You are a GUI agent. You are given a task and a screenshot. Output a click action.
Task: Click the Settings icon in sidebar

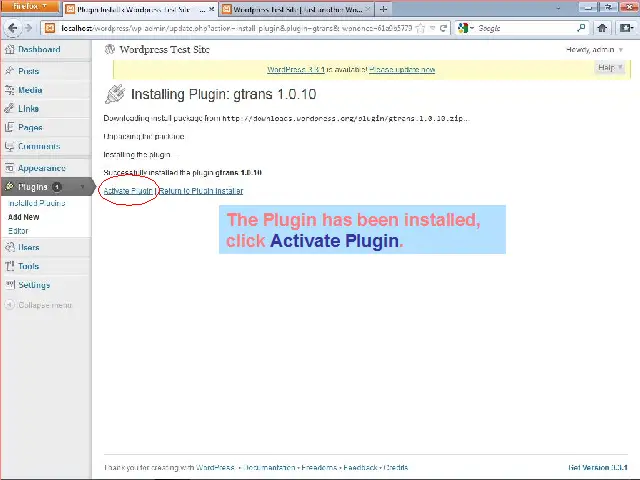(x=9, y=285)
